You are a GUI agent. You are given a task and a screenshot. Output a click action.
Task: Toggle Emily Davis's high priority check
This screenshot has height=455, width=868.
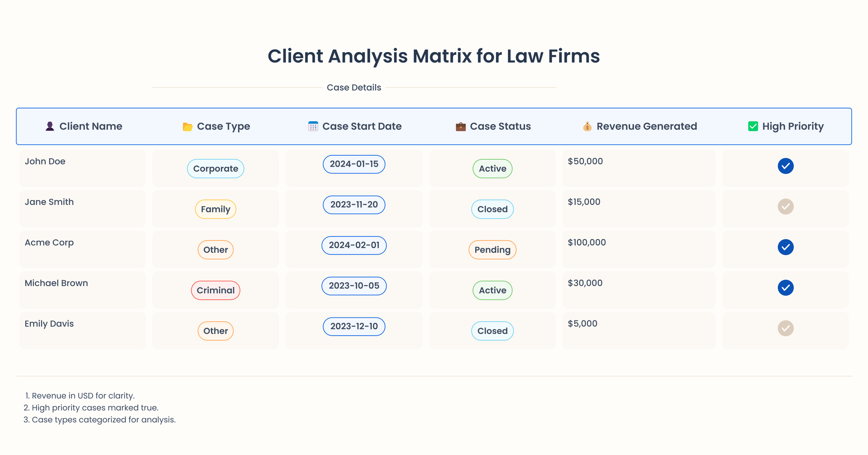coord(786,328)
